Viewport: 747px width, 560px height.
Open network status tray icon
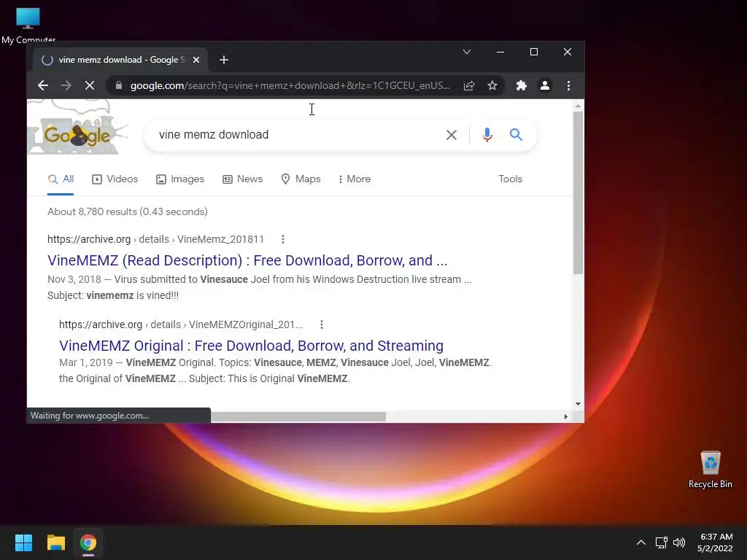(x=661, y=542)
